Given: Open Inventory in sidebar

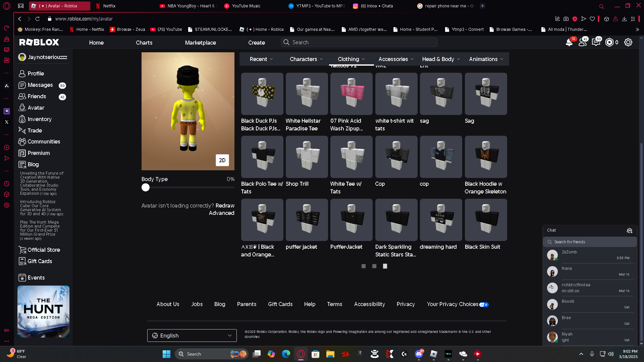Looking at the screenshot, I should pos(40,119).
